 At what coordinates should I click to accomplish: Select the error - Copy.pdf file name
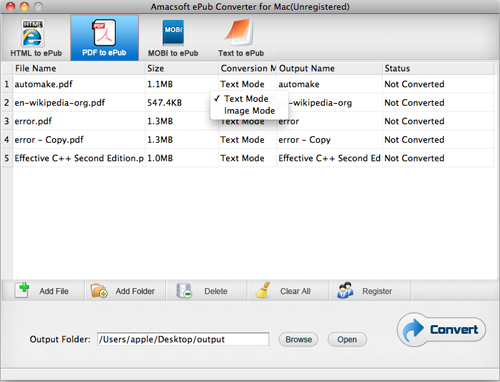(49, 140)
